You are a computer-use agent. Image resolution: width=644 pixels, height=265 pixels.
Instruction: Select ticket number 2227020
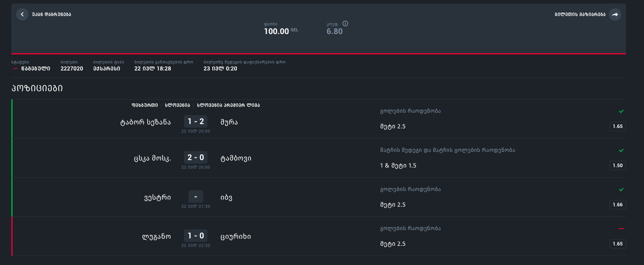pyautogui.click(x=72, y=69)
